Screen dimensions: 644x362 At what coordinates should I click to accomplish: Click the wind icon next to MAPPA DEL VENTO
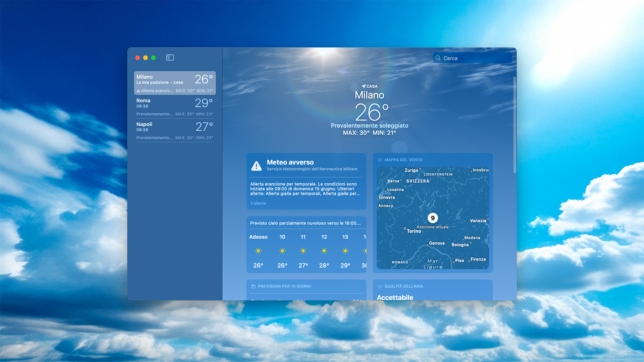click(x=380, y=160)
